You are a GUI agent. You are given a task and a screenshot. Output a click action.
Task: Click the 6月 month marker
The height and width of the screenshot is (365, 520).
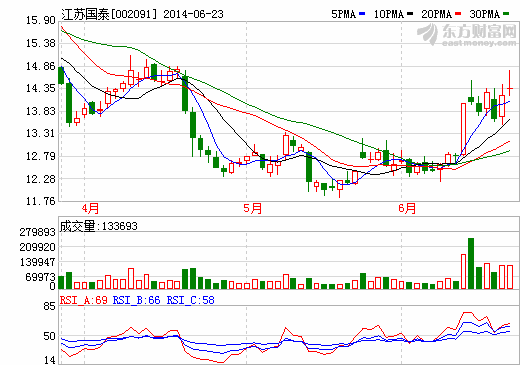click(x=407, y=209)
